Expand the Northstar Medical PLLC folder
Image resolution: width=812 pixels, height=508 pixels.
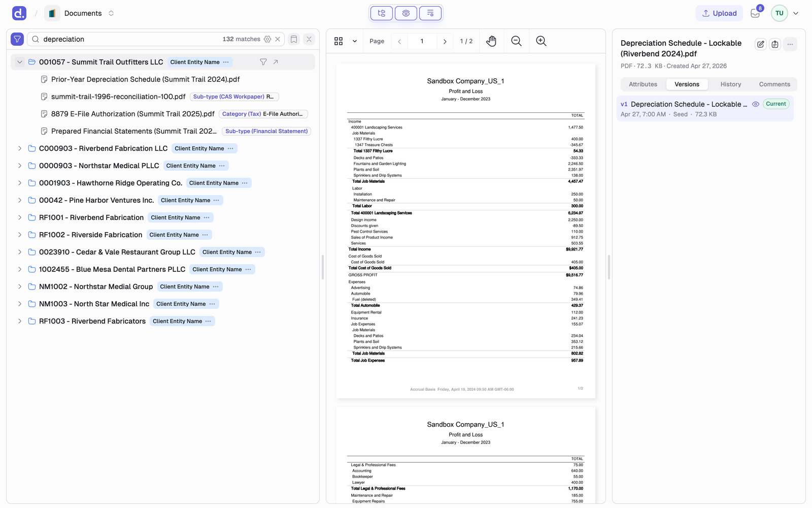[20, 166]
